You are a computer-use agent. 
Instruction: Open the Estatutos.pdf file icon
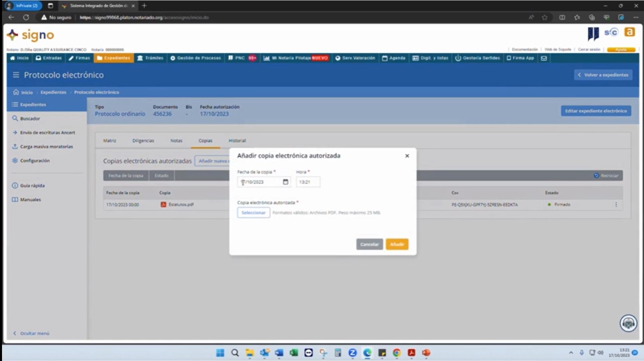click(163, 205)
